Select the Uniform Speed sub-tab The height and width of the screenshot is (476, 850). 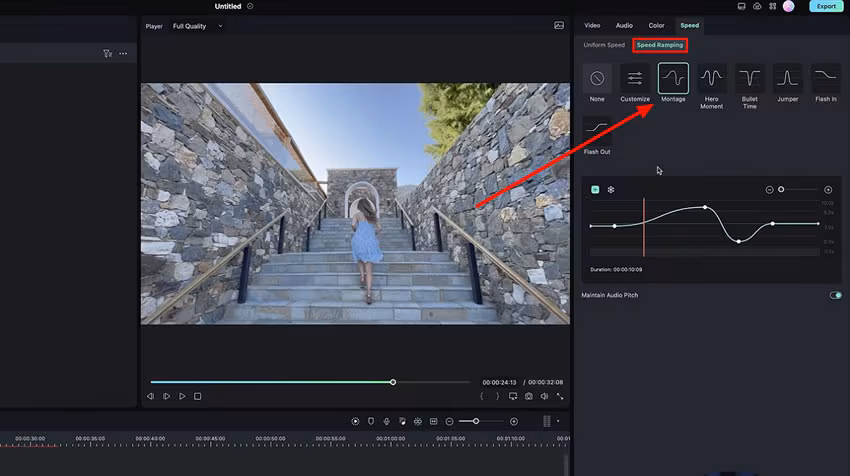[x=604, y=45]
